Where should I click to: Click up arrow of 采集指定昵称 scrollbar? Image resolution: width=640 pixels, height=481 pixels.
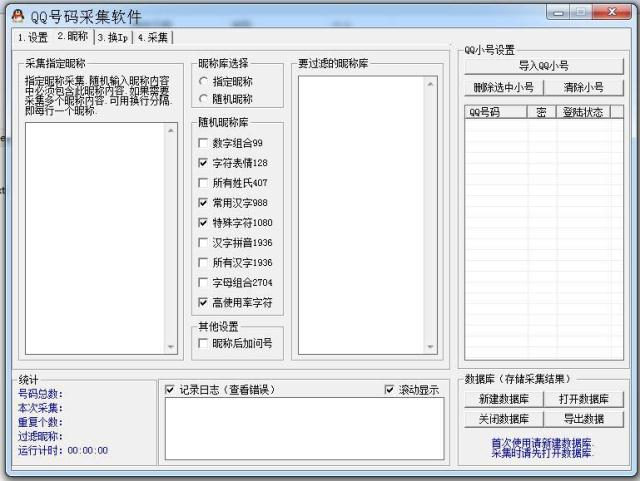(x=171, y=130)
